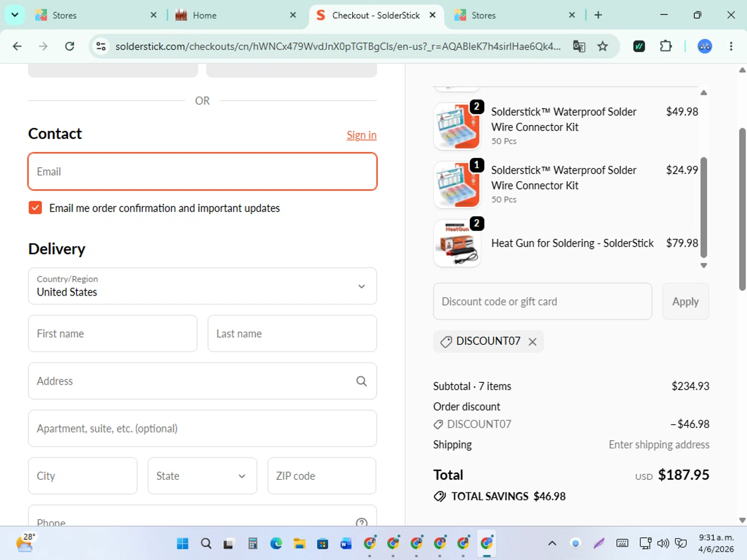Image resolution: width=747 pixels, height=560 pixels.
Task: Click the First name field
Action: point(113,334)
